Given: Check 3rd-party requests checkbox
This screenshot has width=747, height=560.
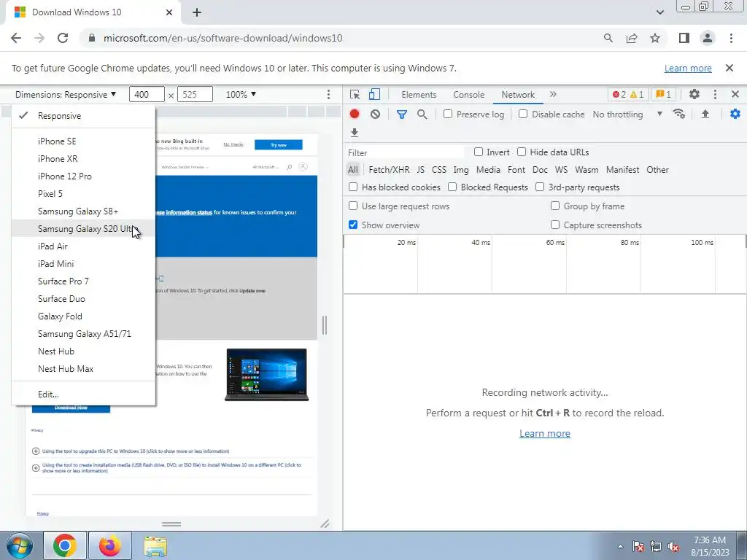Looking at the screenshot, I should (540, 187).
